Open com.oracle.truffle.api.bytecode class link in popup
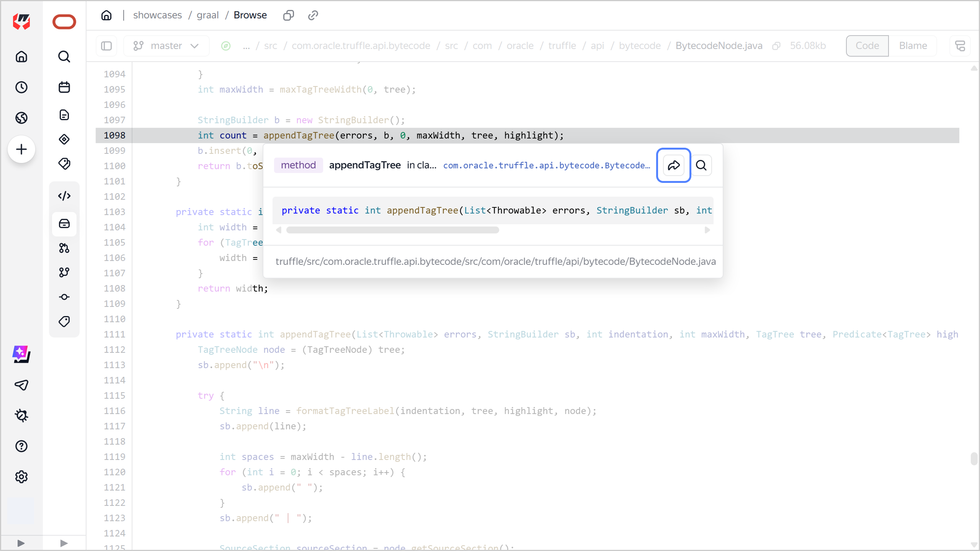 (x=546, y=165)
